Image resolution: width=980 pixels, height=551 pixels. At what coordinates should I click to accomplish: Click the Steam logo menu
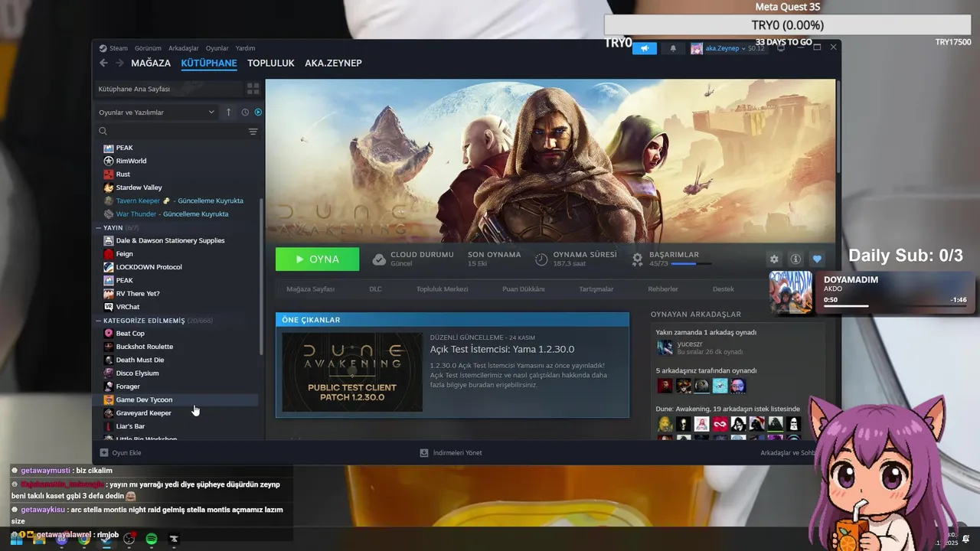click(x=113, y=48)
